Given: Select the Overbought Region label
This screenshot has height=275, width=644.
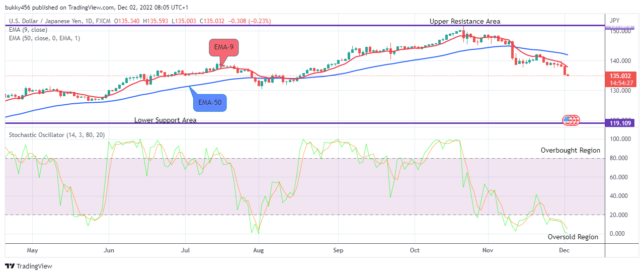Looking at the screenshot, I should 571,150.
